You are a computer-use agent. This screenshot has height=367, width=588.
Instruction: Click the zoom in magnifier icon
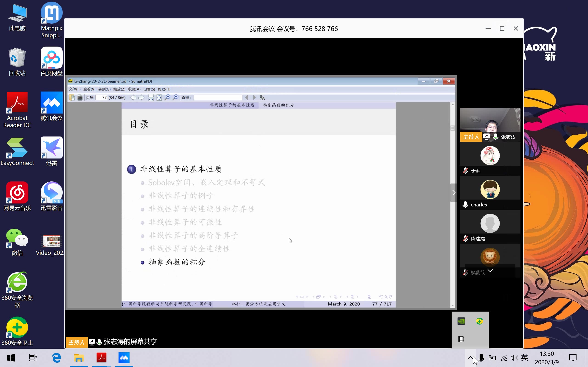pyautogui.click(x=175, y=97)
